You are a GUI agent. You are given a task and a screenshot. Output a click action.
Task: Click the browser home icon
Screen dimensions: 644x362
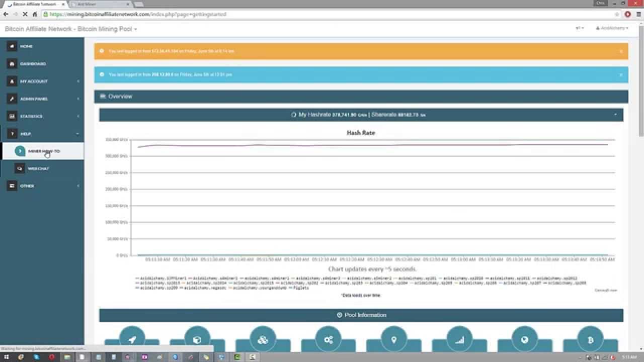35,14
